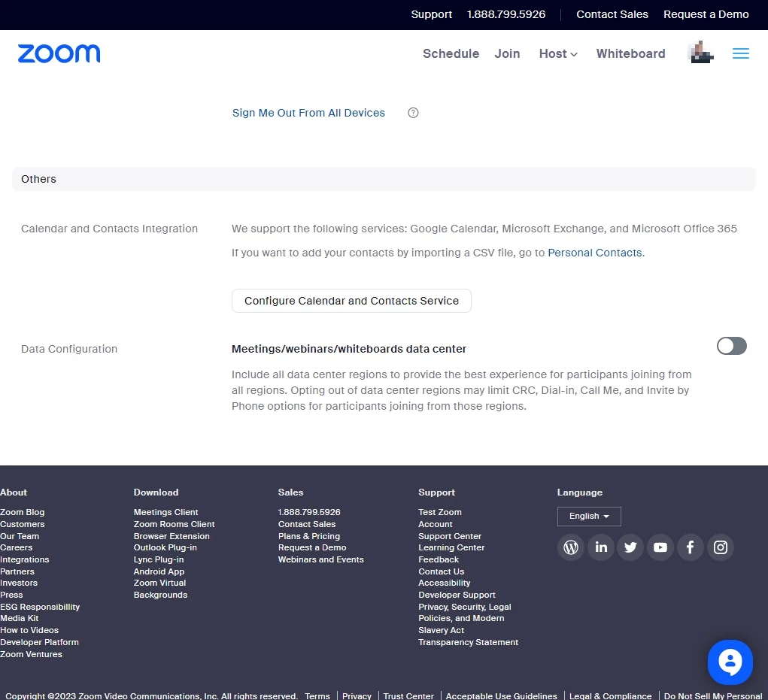Open the Twitter icon in footer
Image resolution: width=768 pixels, height=700 pixels.
(x=630, y=547)
